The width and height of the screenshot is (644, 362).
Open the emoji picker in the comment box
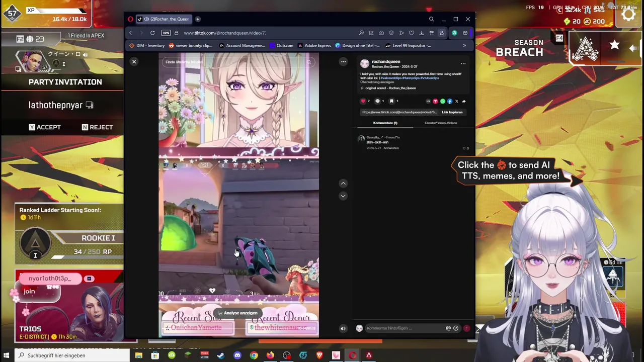(x=456, y=328)
